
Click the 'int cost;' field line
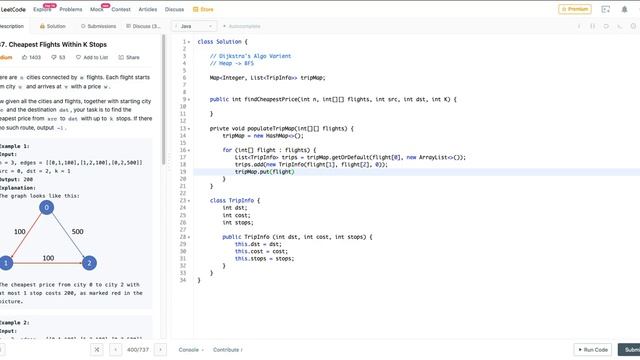click(236, 215)
